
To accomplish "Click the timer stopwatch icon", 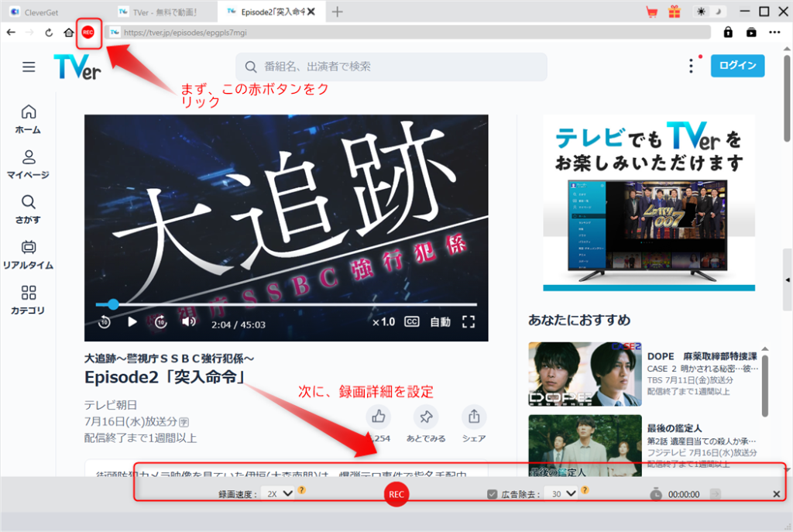I will pos(655,493).
